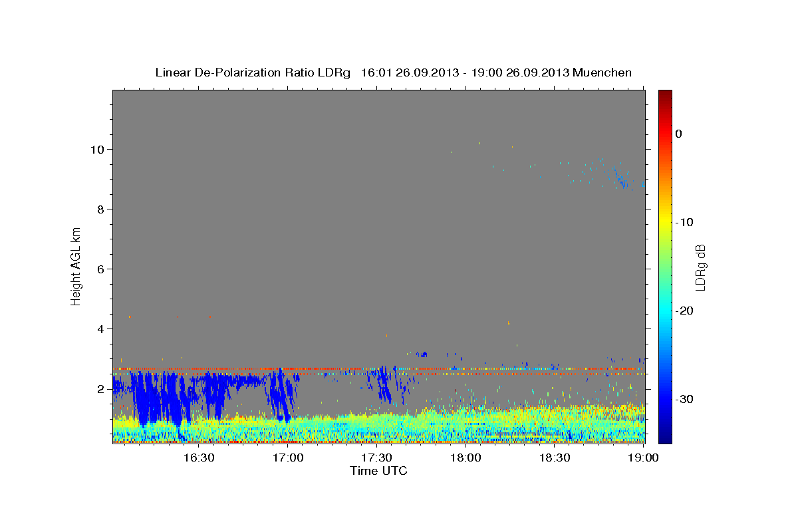Screen dimensions: 798x532
Task: Click the 18:30 time tick label
Action: [x=555, y=458]
